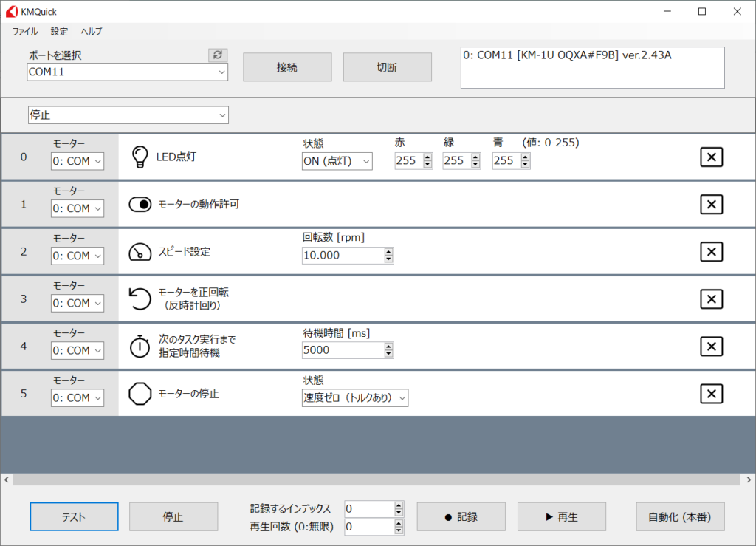Click the octagon motor stop icon

[x=140, y=394]
